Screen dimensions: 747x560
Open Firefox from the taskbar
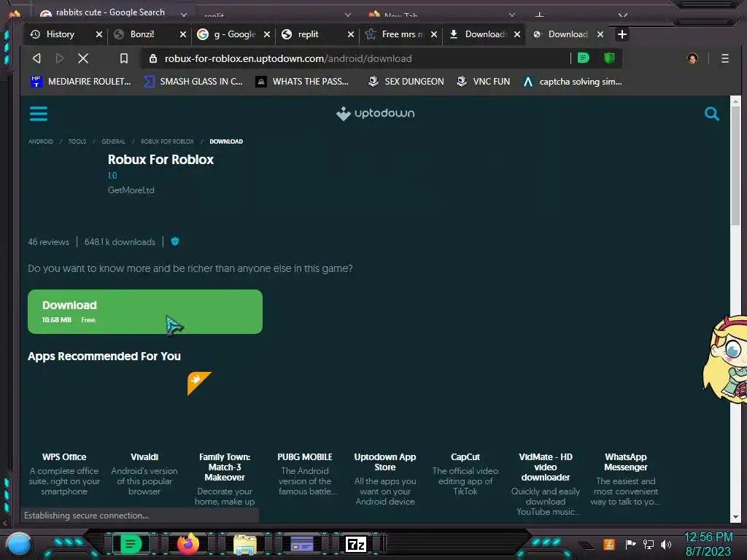[x=187, y=544]
